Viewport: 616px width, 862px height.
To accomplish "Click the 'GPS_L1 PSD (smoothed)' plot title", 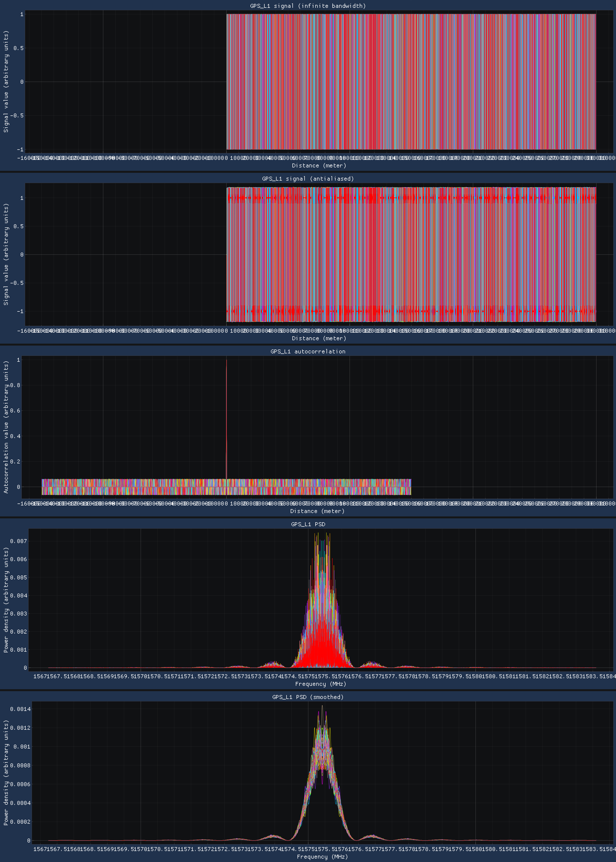I will point(308,697).
